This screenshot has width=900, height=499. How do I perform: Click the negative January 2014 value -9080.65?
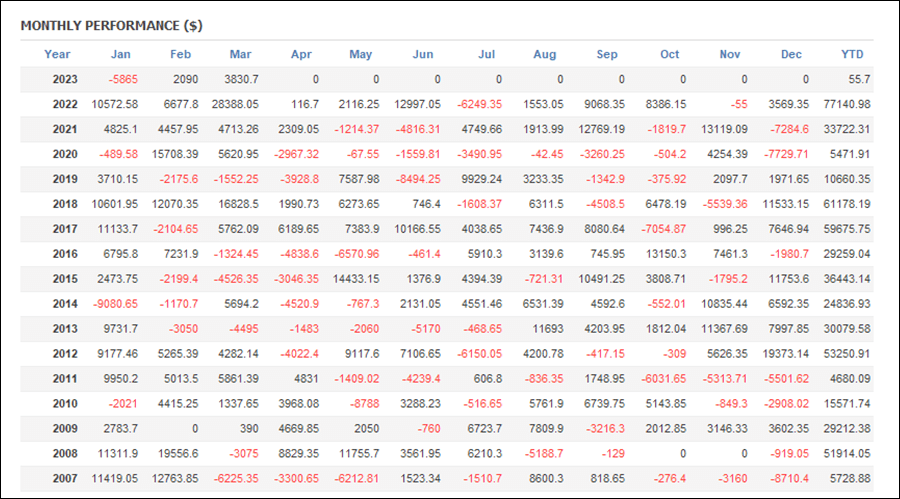tap(115, 304)
